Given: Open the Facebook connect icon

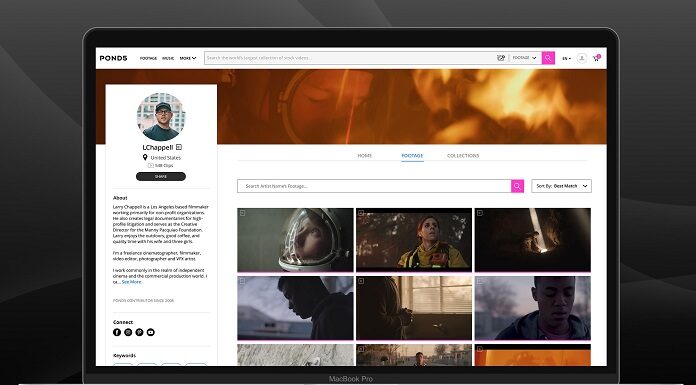Looking at the screenshot, I should click(x=117, y=332).
